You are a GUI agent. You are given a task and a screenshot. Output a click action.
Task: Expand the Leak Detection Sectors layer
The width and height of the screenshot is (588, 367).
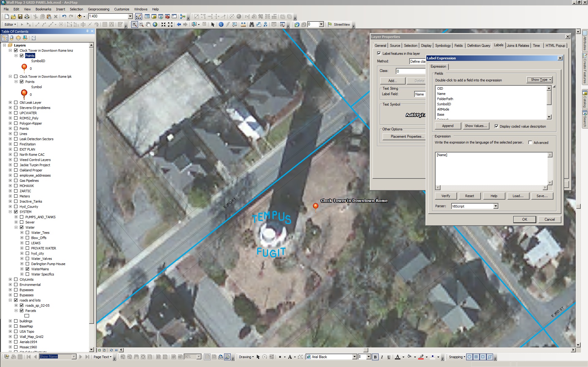click(10, 139)
